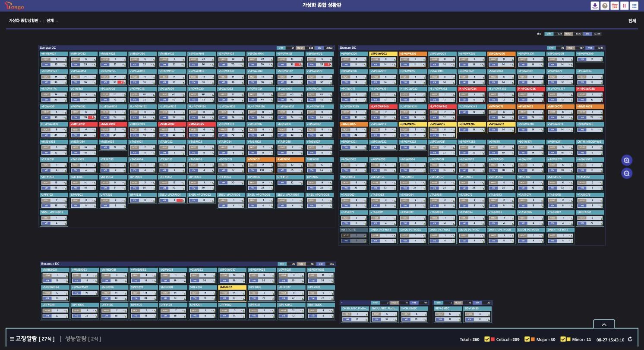This screenshot has height=350, width=644.
Task: Select the red vMME#095 node card
Action: [x=202, y=130]
